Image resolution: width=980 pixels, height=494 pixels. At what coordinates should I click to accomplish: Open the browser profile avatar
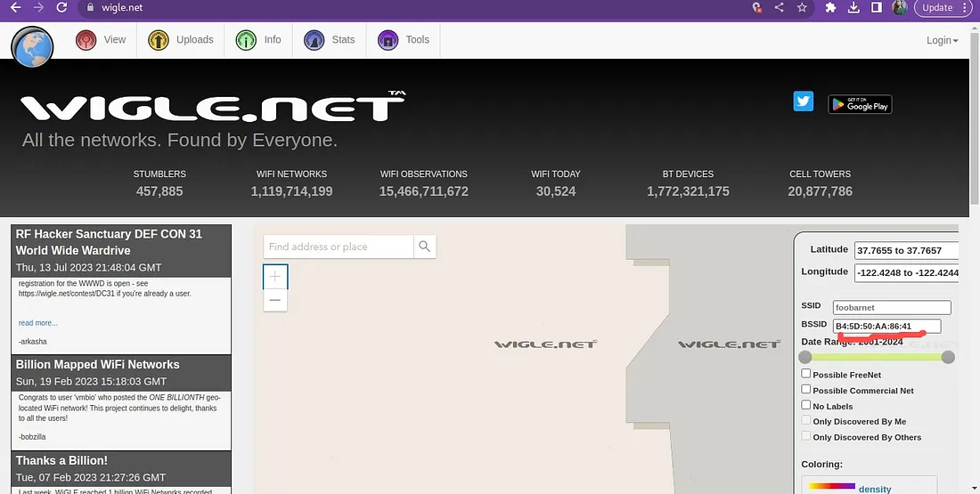(900, 7)
